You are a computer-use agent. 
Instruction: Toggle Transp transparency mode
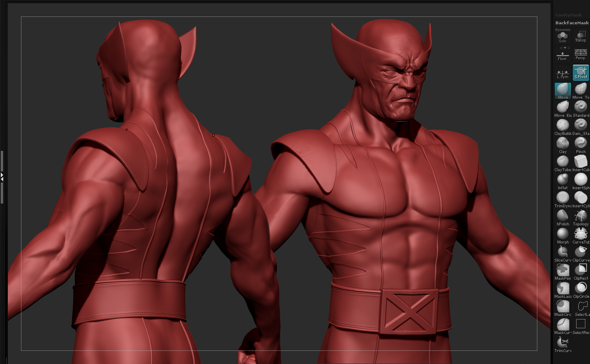point(581,36)
